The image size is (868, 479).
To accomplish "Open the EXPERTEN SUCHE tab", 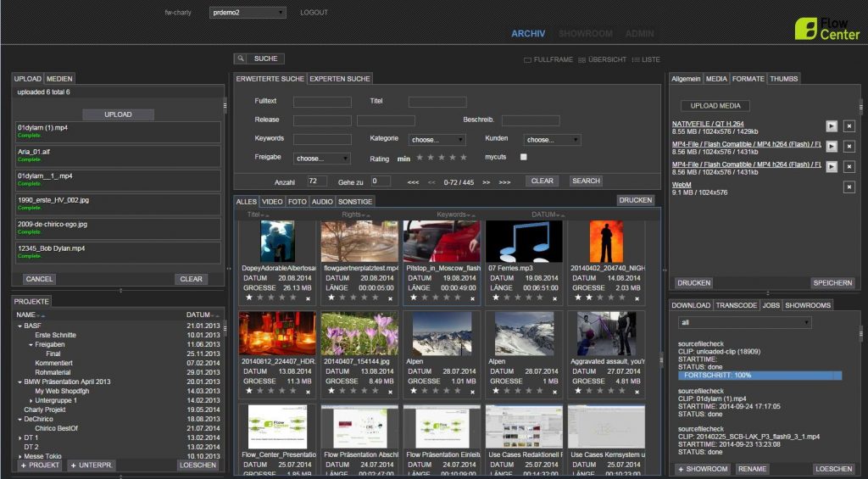I will click(x=339, y=79).
